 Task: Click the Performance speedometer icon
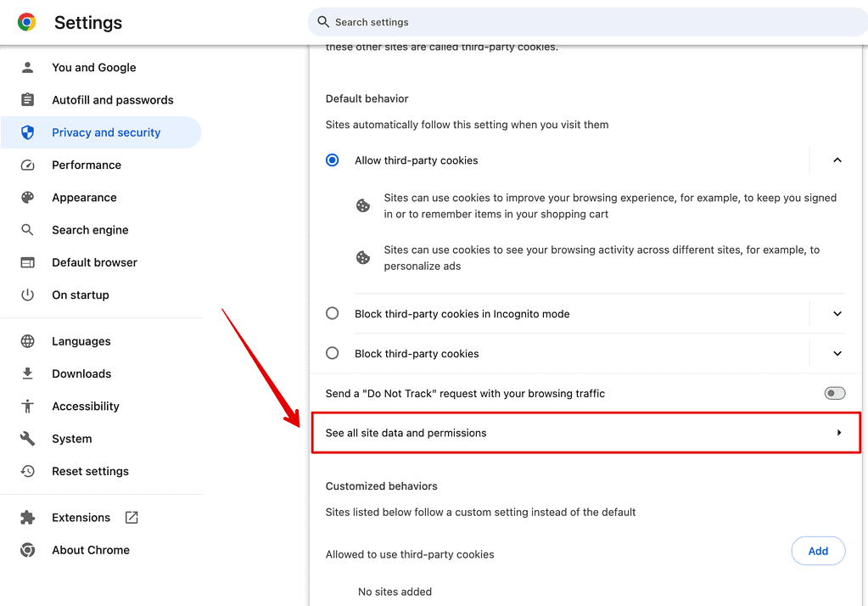[x=27, y=165]
